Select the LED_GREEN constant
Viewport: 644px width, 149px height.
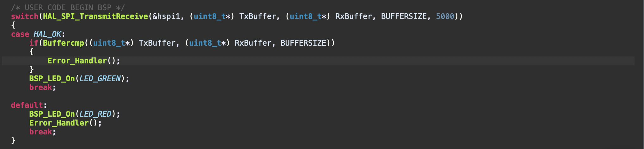[x=100, y=78]
